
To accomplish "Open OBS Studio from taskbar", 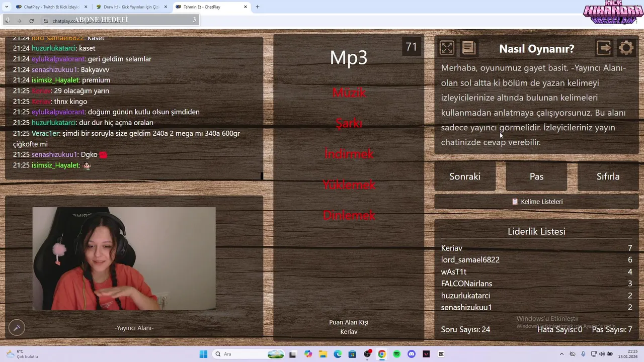I will [367, 354].
